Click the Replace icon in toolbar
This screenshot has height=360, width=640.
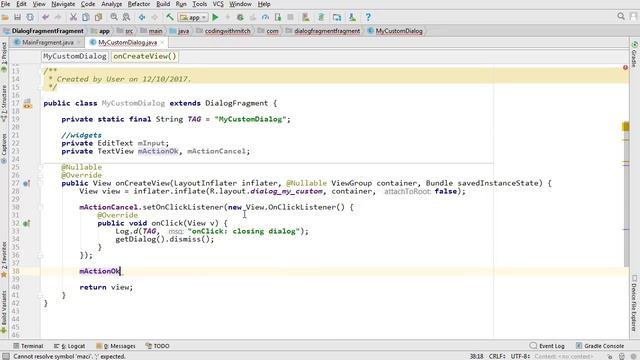[x=127, y=18]
